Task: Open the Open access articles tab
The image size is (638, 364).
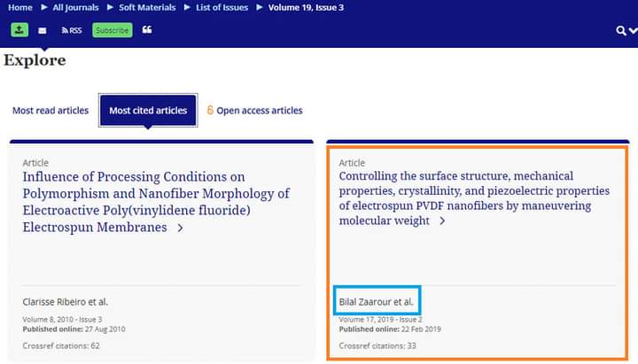Action: (x=259, y=111)
